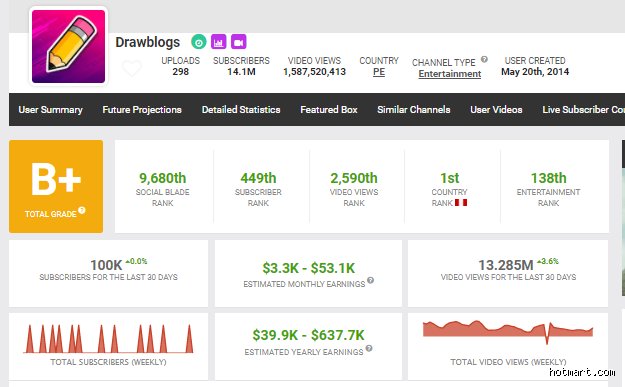The height and width of the screenshot is (387, 625).
Task: Click the 13.285M video views value
Action: [506, 265]
